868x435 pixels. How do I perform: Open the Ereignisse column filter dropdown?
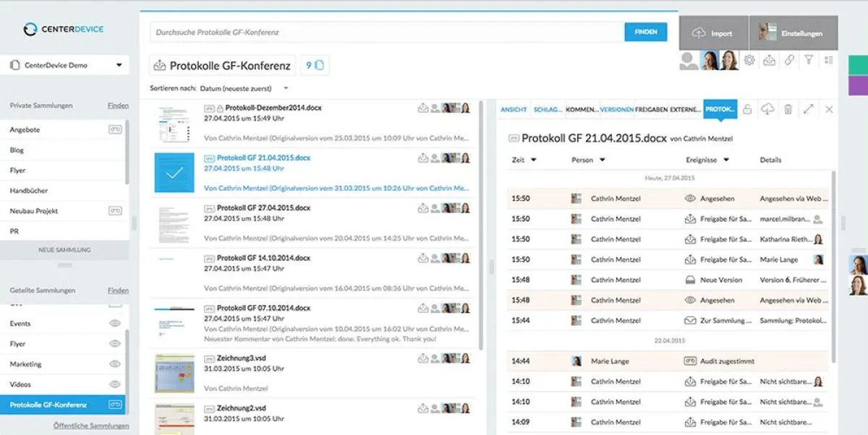[726, 160]
